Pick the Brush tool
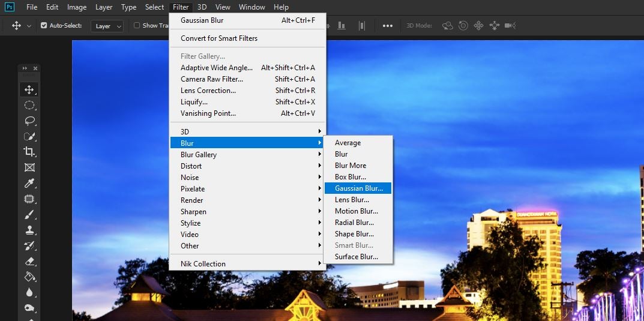This screenshot has width=644, height=321. tap(29, 214)
